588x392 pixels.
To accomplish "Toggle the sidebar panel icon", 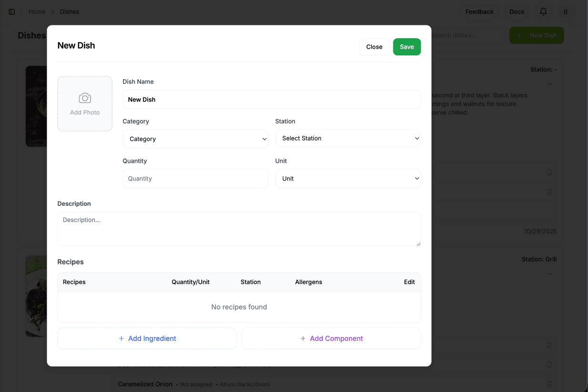I will point(12,12).
